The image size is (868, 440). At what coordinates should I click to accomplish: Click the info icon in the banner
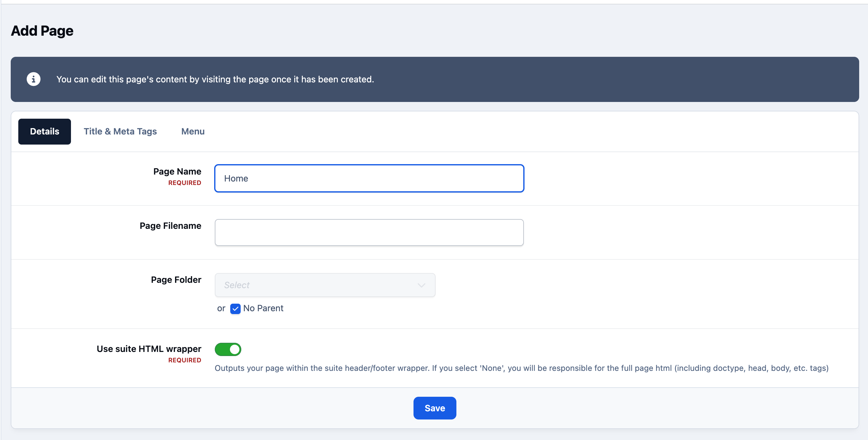[x=33, y=79]
